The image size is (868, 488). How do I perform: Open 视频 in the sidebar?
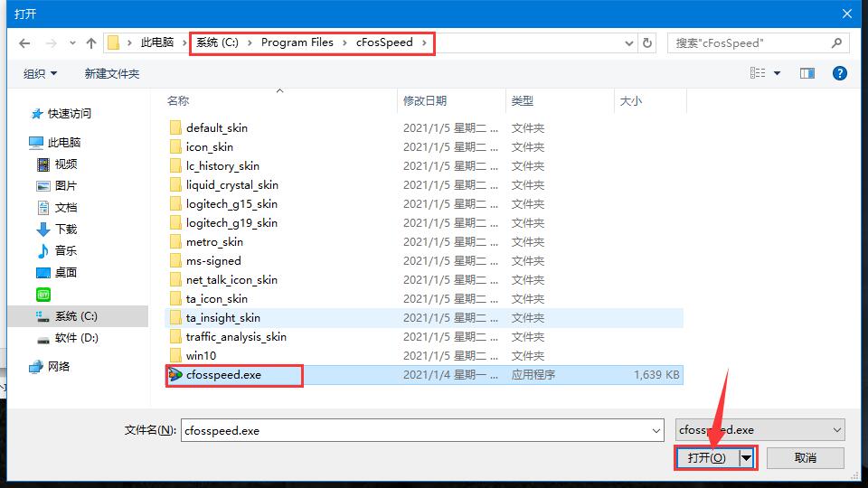66,164
